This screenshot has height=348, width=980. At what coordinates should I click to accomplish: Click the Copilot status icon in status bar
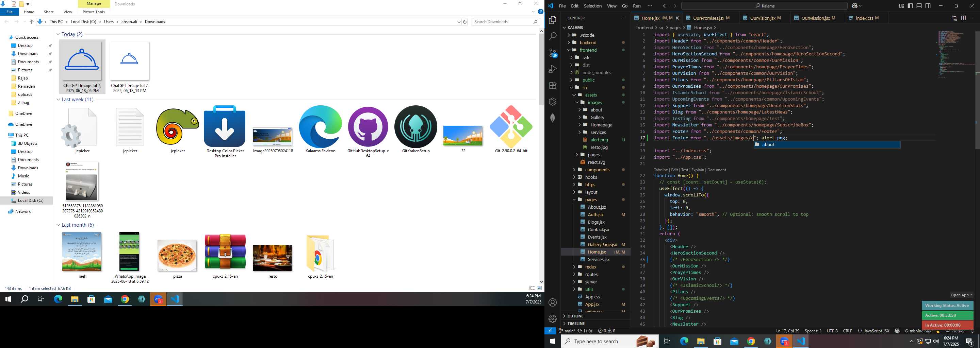tap(897, 331)
